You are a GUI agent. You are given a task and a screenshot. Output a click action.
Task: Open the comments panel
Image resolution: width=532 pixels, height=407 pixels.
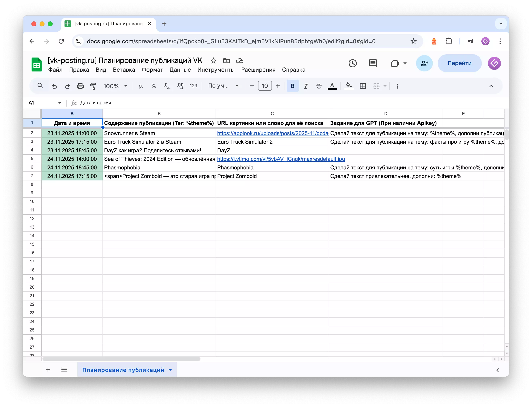(x=373, y=63)
